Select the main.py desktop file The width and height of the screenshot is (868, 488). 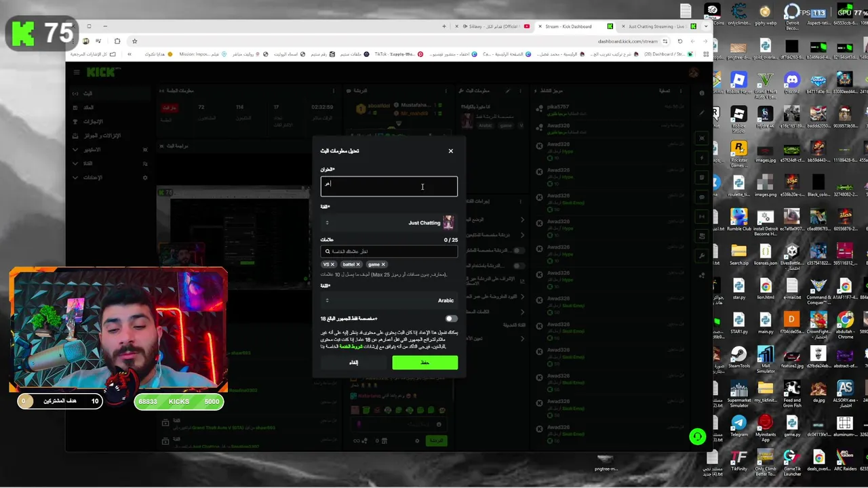766,323
